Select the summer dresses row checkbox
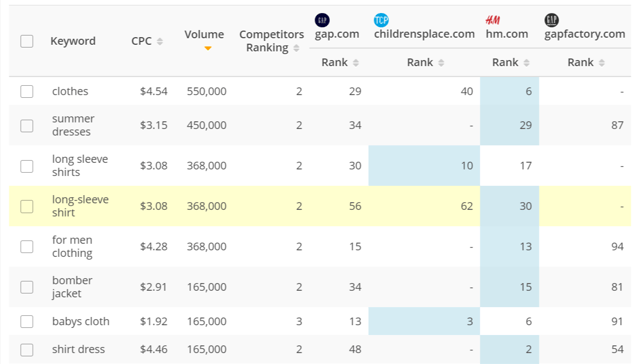The image size is (639, 364). pos(27,126)
